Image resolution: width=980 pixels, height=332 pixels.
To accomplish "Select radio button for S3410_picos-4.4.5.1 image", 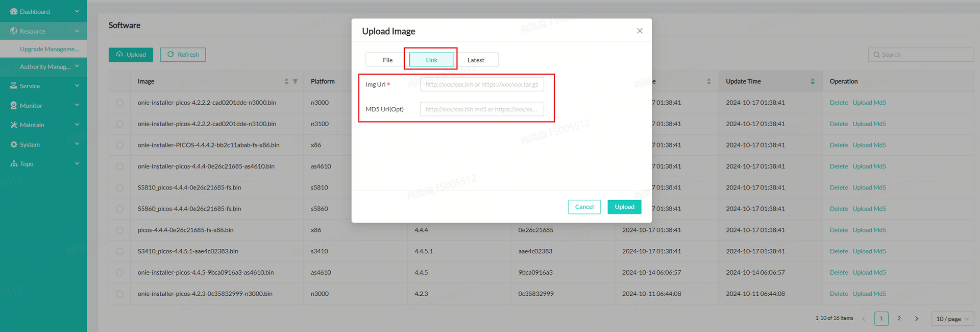I will pos(119,251).
